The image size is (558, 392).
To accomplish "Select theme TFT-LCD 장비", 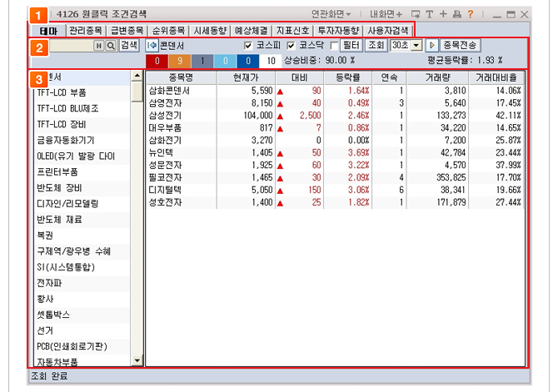I will [82, 125].
